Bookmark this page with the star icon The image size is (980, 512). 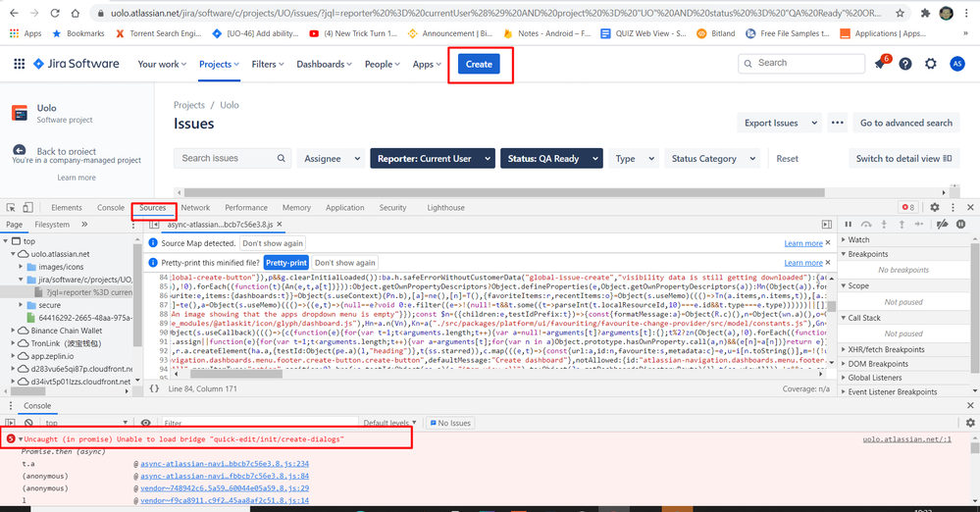click(x=900, y=13)
